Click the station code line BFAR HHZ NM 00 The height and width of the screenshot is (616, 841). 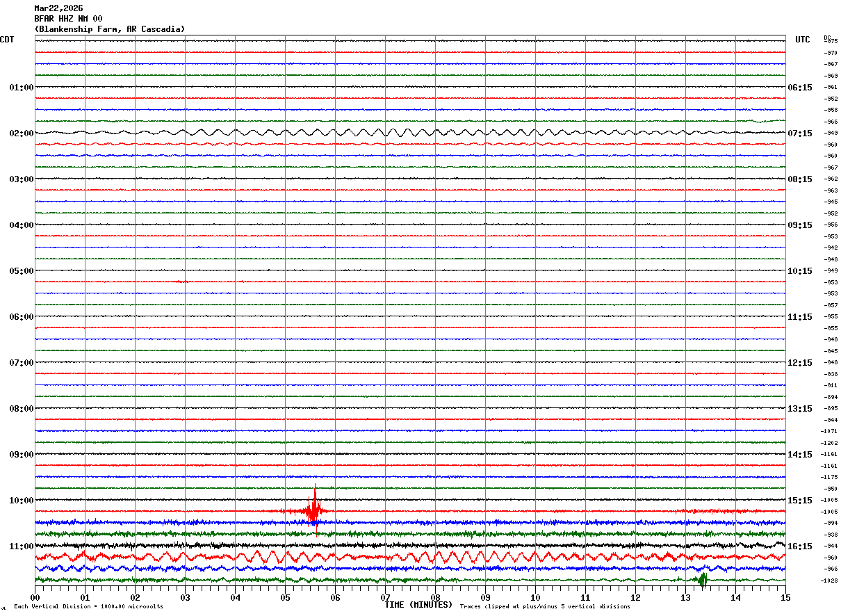[68, 19]
